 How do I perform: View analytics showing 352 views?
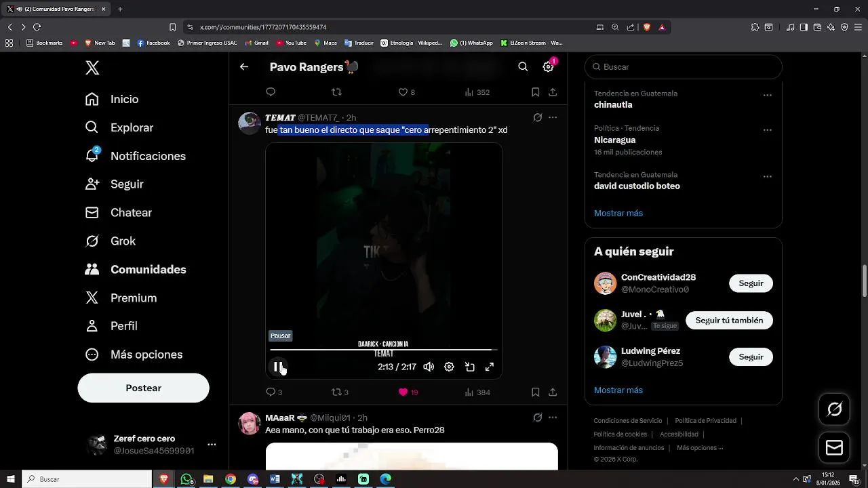(x=477, y=92)
